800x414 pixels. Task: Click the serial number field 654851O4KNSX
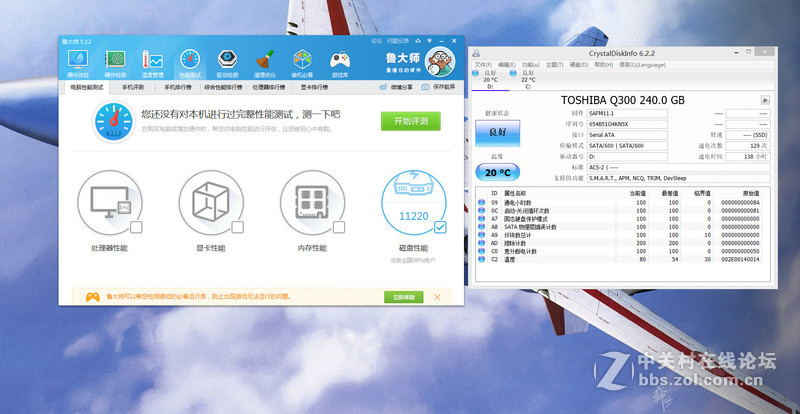tap(627, 124)
